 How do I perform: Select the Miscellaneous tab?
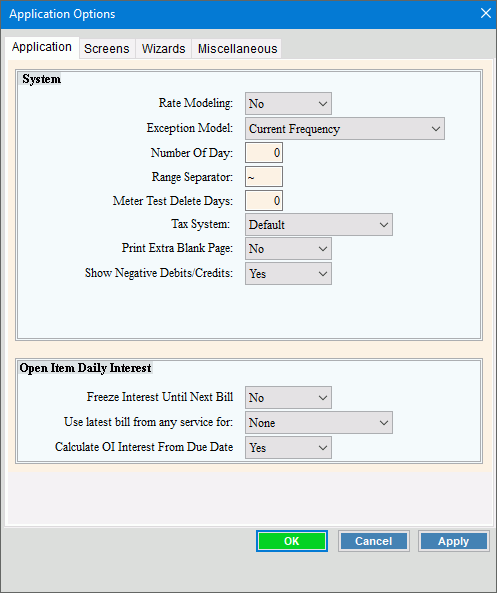point(237,49)
